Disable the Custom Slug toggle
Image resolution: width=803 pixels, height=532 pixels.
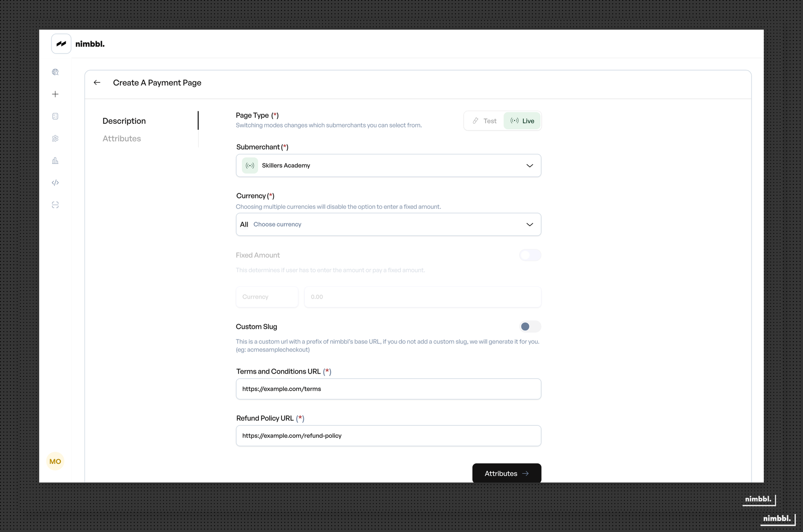pos(530,327)
